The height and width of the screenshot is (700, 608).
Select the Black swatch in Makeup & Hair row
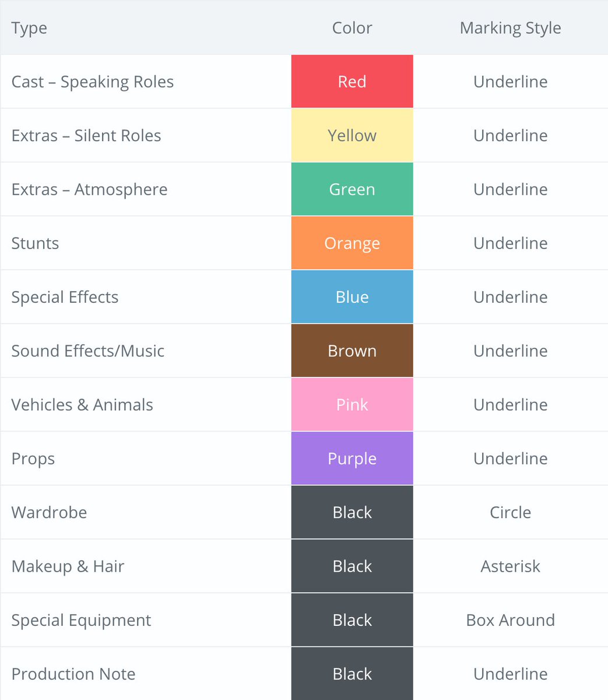(x=352, y=566)
